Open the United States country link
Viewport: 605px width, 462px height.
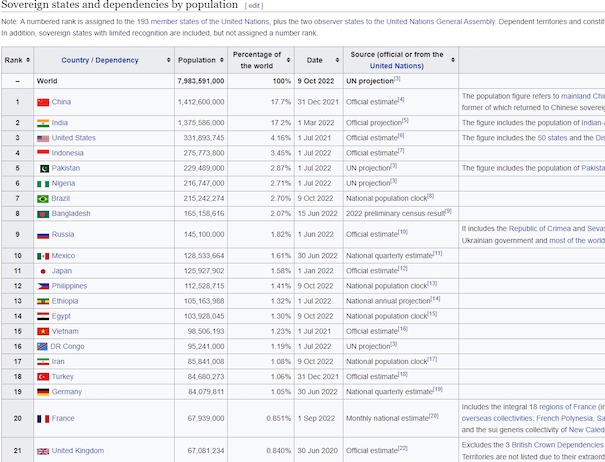tap(74, 138)
